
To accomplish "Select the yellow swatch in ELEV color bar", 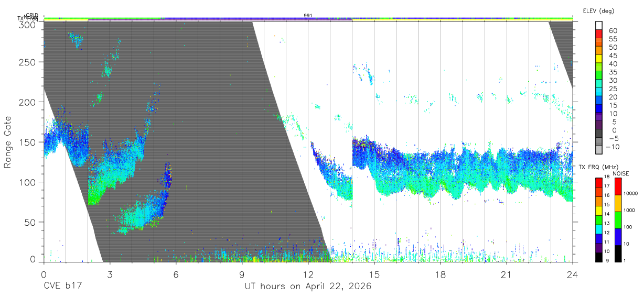I will 599,60.
